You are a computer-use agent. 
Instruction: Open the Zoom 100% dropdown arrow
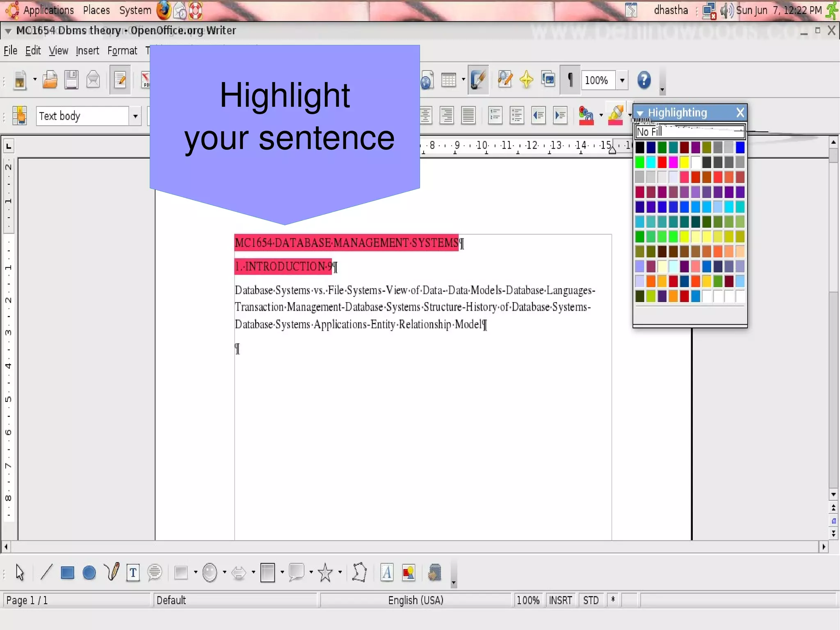coord(622,80)
